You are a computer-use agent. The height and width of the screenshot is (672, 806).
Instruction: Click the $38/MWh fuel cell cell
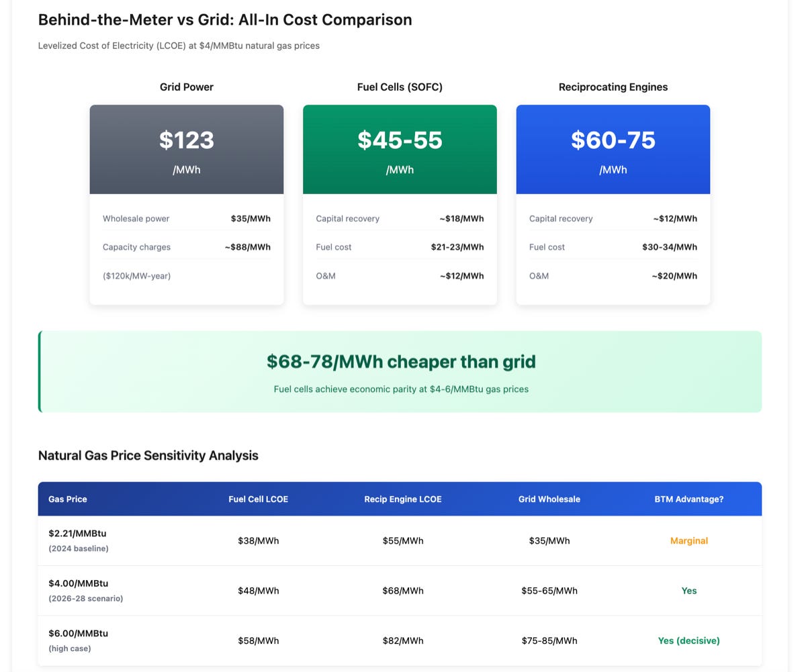click(258, 540)
